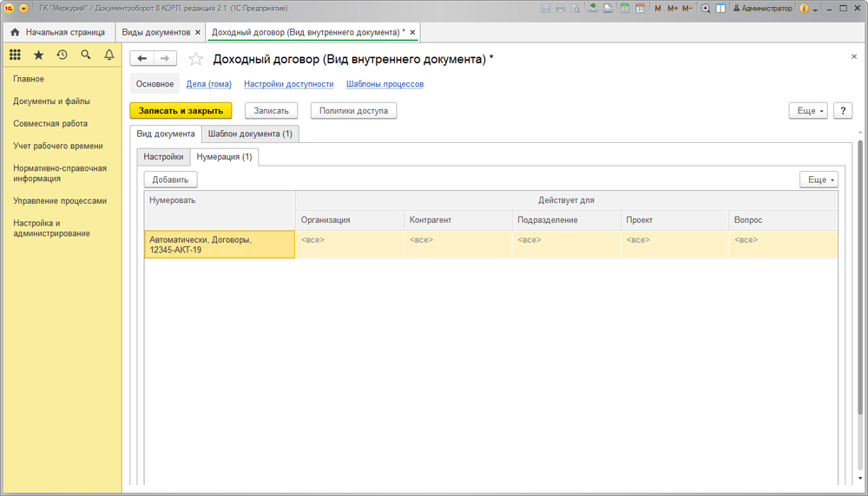This screenshot has height=496, width=868.
Task: Open the notifications bell icon
Action: pyautogui.click(x=108, y=55)
